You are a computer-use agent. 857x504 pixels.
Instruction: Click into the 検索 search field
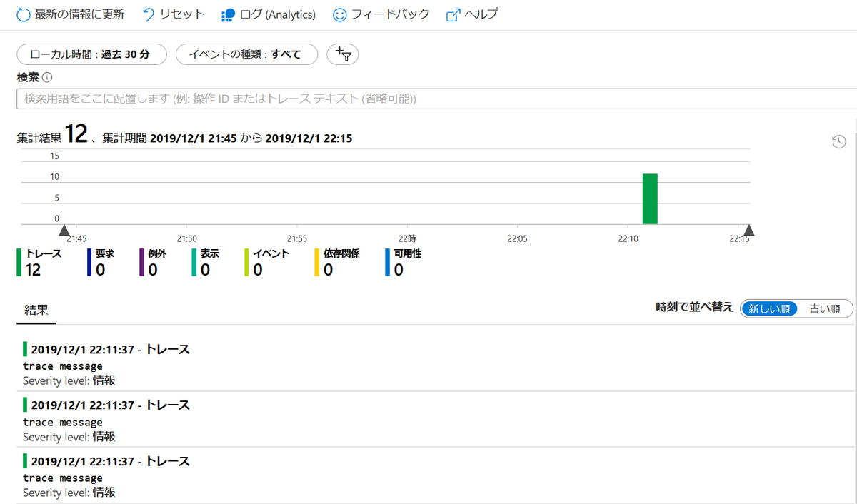pyautogui.click(x=436, y=99)
